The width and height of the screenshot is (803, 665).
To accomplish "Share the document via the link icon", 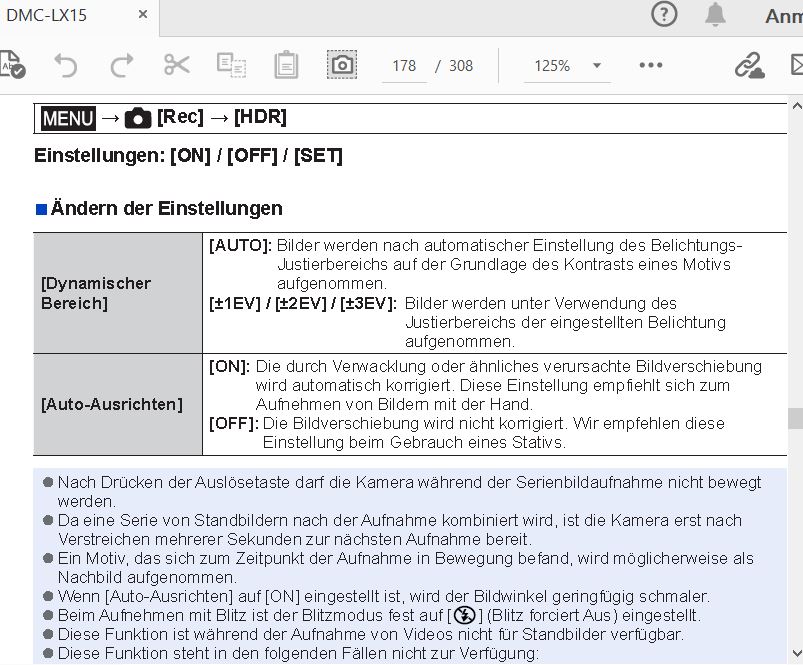I will point(749,65).
